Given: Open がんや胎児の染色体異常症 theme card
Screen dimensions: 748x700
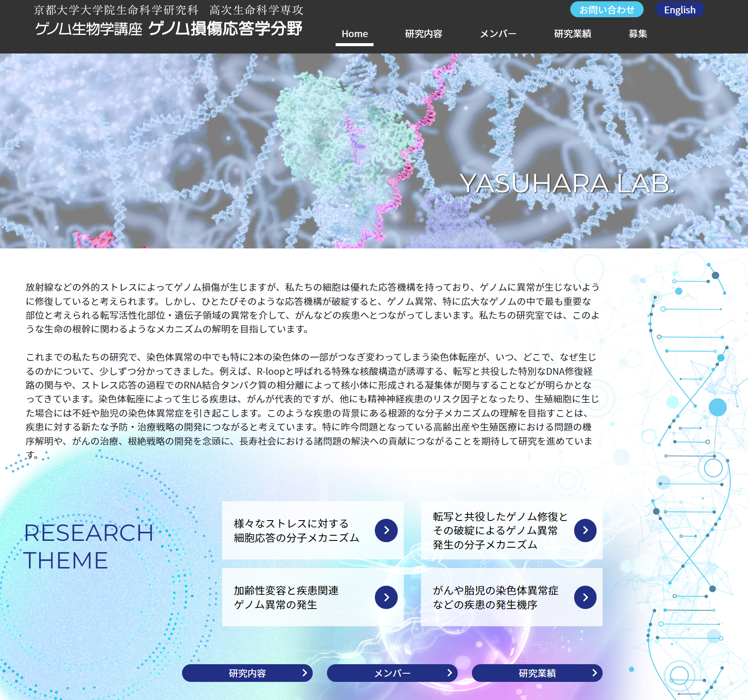Looking at the screenshot, I should [x=512, y=597].
